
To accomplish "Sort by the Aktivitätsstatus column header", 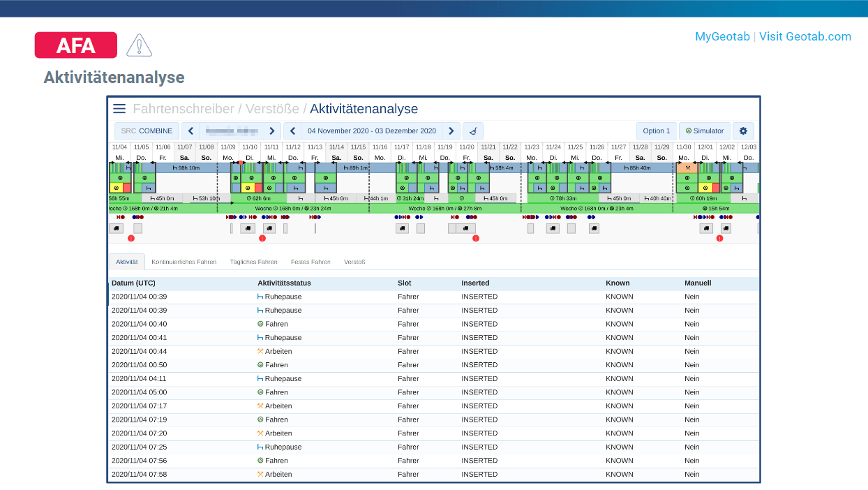I will pyautogui.click(x=284, y=283).
